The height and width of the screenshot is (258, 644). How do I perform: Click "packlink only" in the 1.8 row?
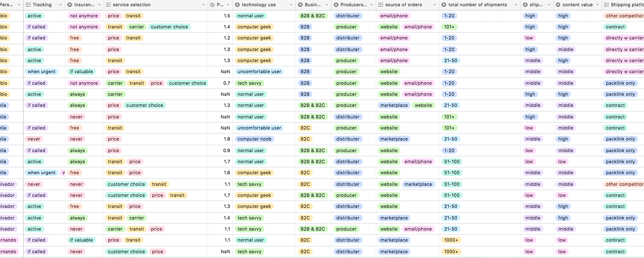tap(620, 139)
